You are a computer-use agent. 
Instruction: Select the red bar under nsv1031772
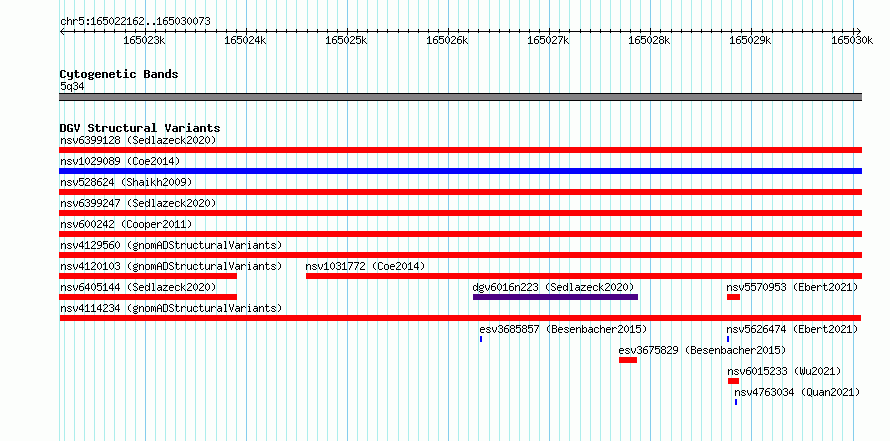point(583,276)
